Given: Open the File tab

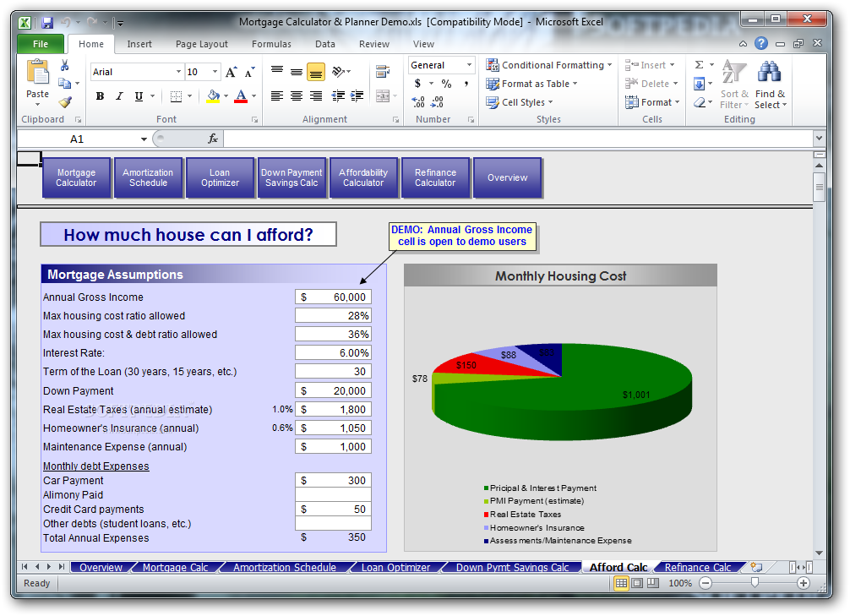Looking at the screenshot, I should [40, 44].
